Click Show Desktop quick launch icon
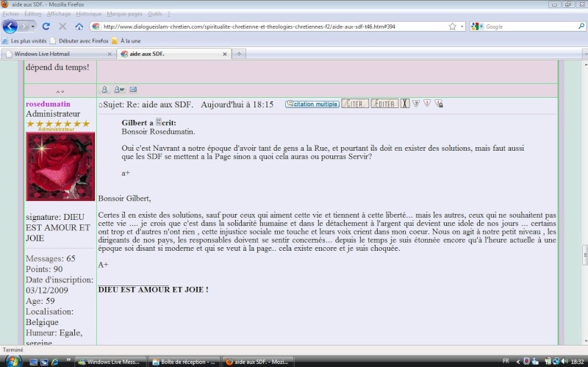The height and width of the screenshot is (367, 588). pyautogui.click(x=33, y=362)
